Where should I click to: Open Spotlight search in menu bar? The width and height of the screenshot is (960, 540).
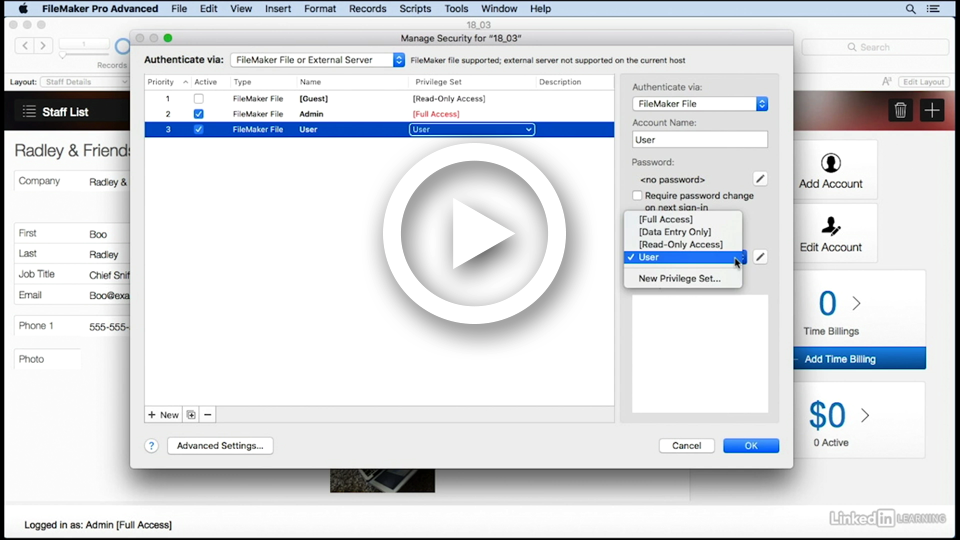[x=910, y=9]
